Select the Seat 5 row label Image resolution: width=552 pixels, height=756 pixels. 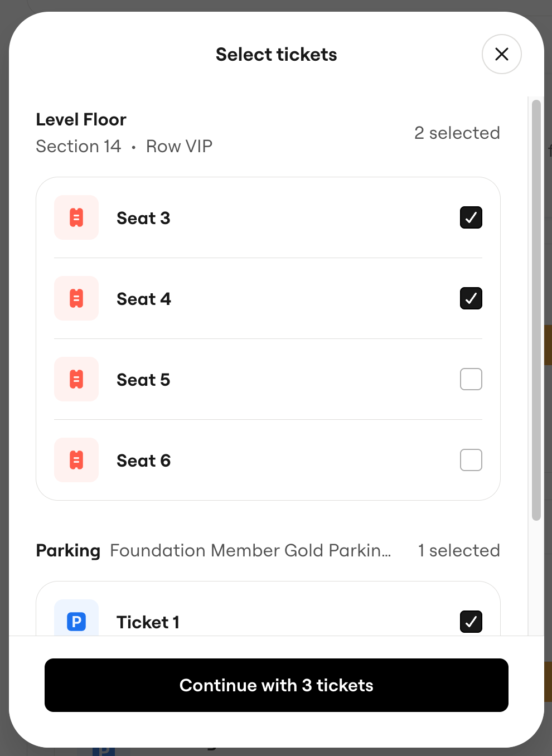pos(143,380)
